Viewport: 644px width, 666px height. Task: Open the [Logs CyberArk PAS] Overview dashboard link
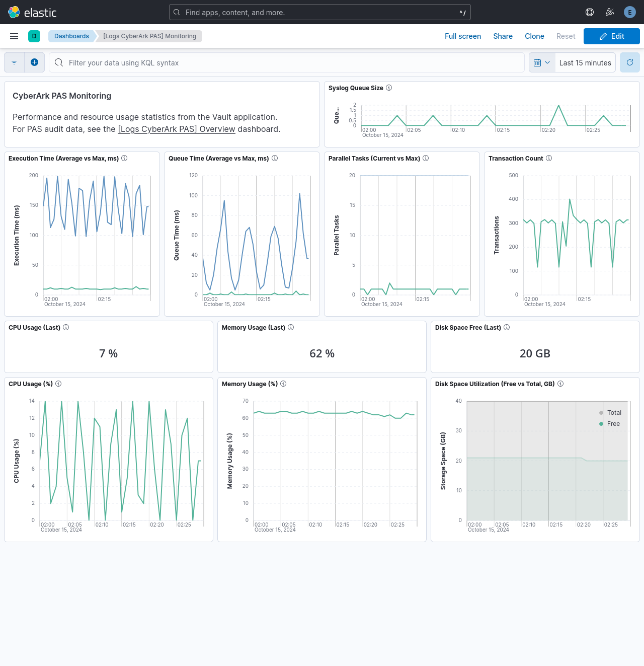pyautogui.click(x=176, y=129)
